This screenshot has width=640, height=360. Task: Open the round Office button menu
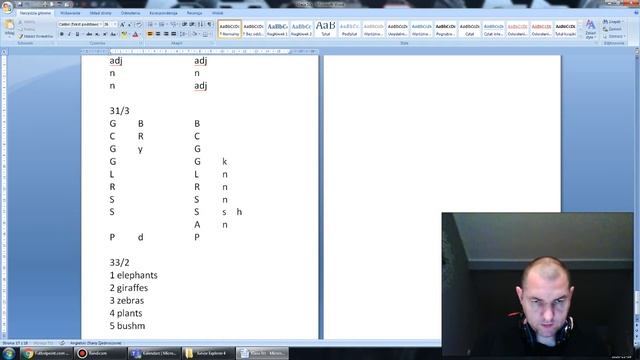pyautogui.click(x=7, y=7)
